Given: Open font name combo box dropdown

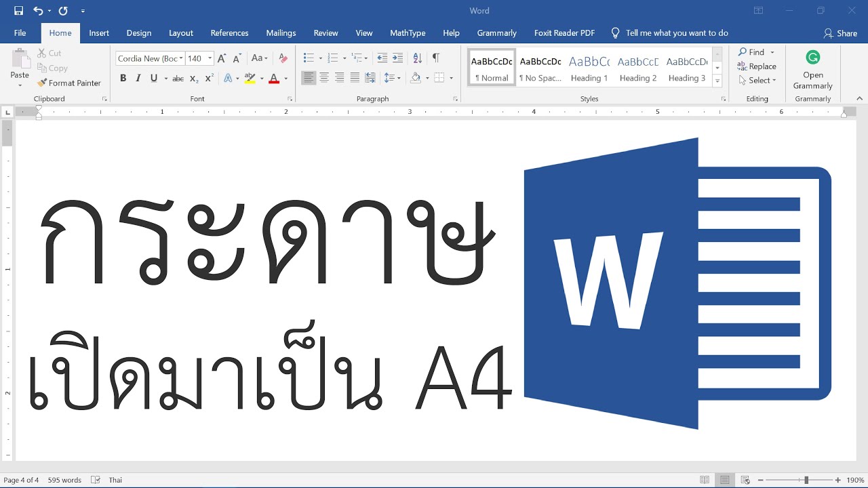Looking at the screenshot, I should click(181, 58).
